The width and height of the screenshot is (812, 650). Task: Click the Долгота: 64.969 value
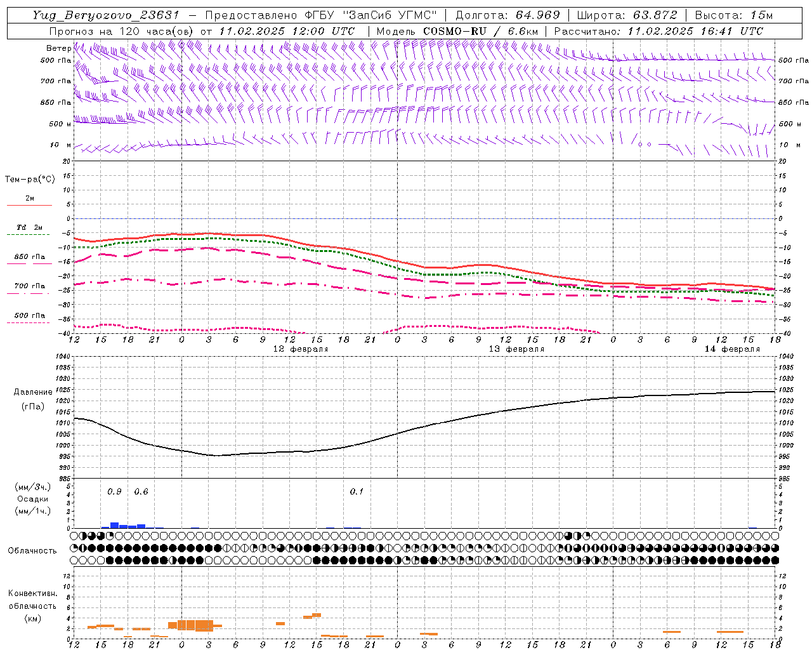click(507, 15)
